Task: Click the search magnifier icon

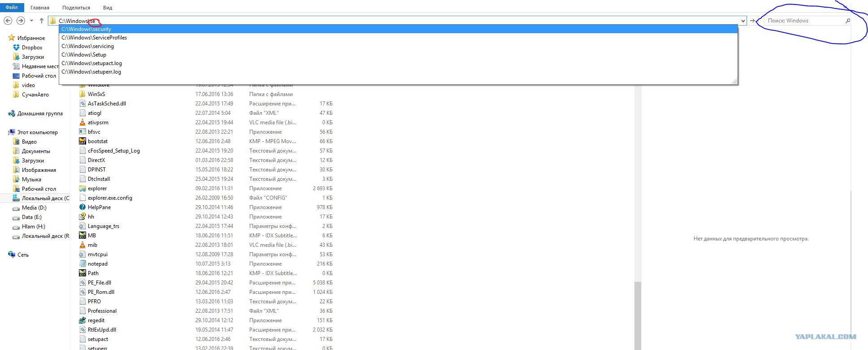Action: 847,21
